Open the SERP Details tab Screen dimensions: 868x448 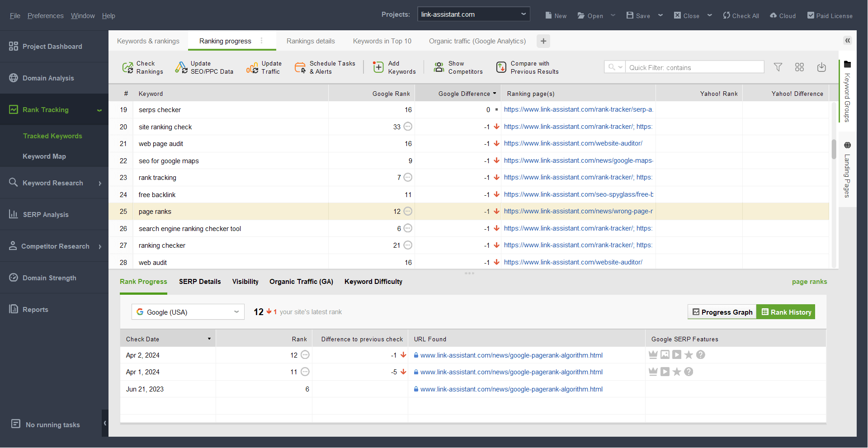pos(200,282)
